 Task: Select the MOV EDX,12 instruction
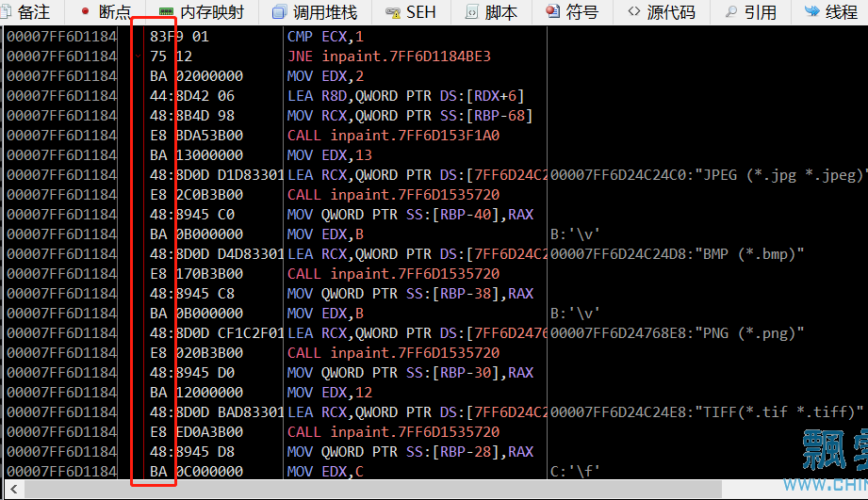click(x=329, y=393)
